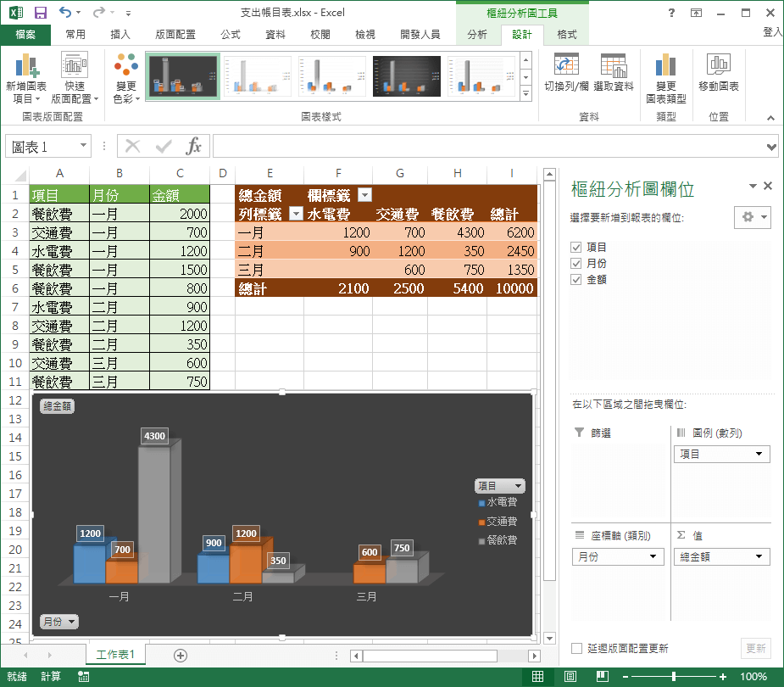The image size is (784, 687).
Task: Click the Save icon in quick access toolbar
Action: (x=40, y=13)
